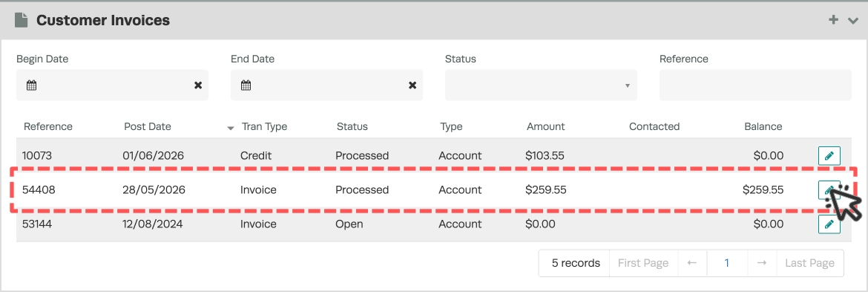
Task: Select page number 1
Action: point(727,263)
